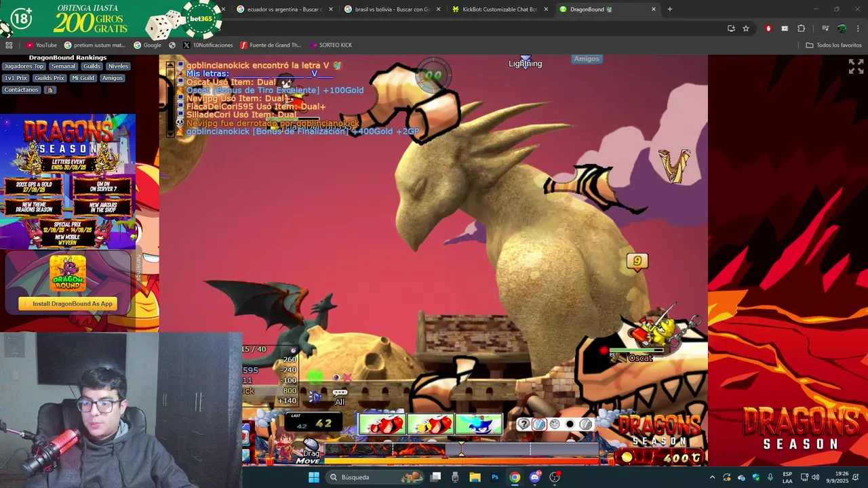The image size is (868, 488).
Task: Open Guilds Prix rankings
Action: pos(50,78)
